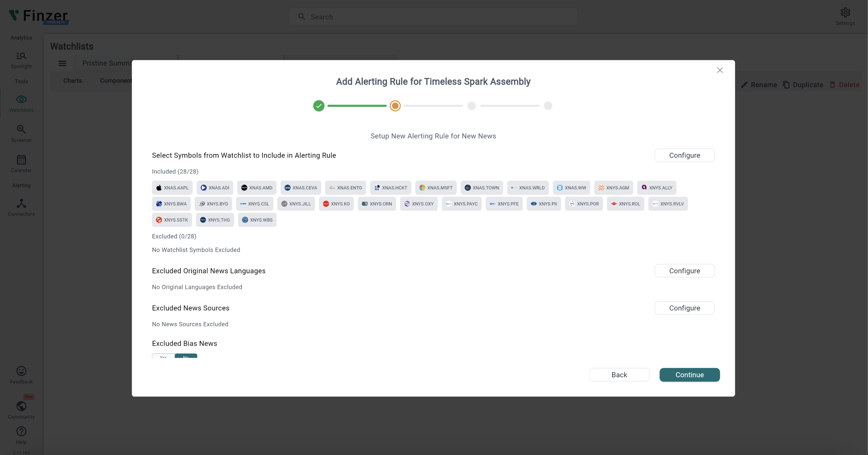Click the XNAS.CEVA symbol chip
Screen dimensions: 868x455
(x=301, y=188)
